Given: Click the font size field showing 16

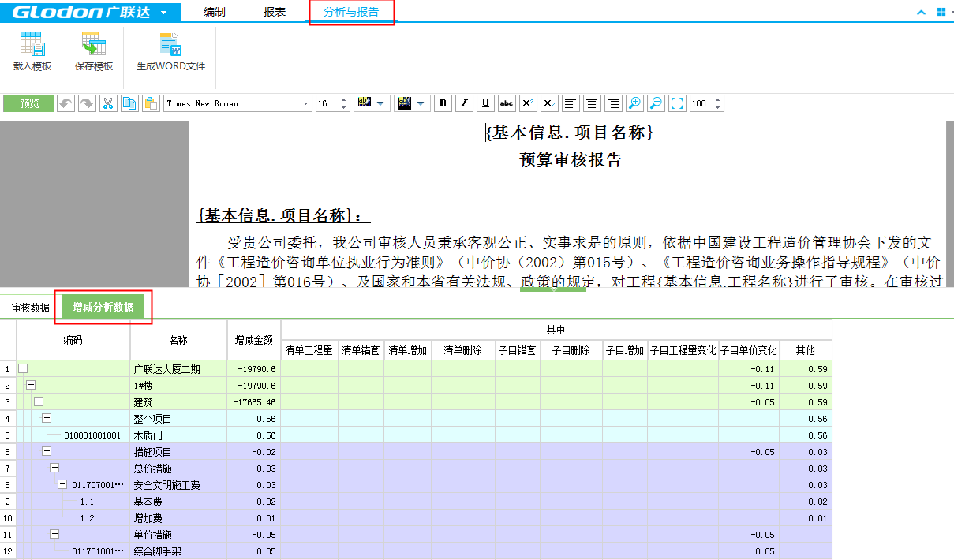Looking at the screenshot, I should 326,103.
